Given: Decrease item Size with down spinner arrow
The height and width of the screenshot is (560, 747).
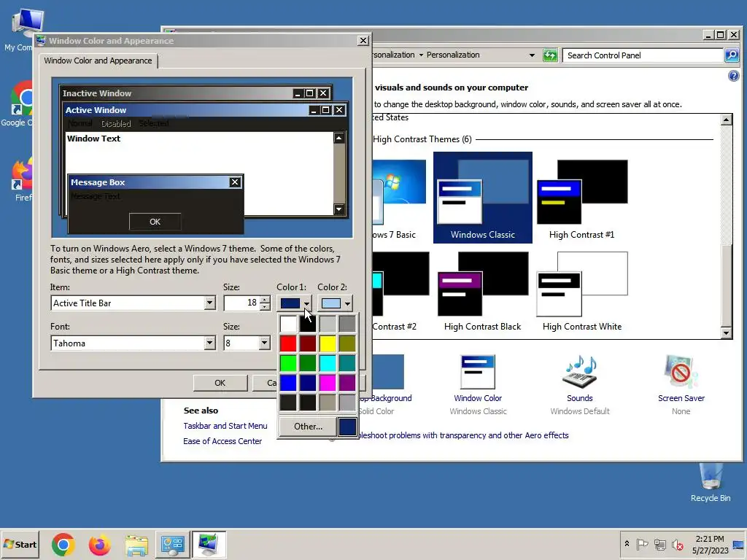Looking at the screenshot, I should pyautogui.click(x=265, y=307).
